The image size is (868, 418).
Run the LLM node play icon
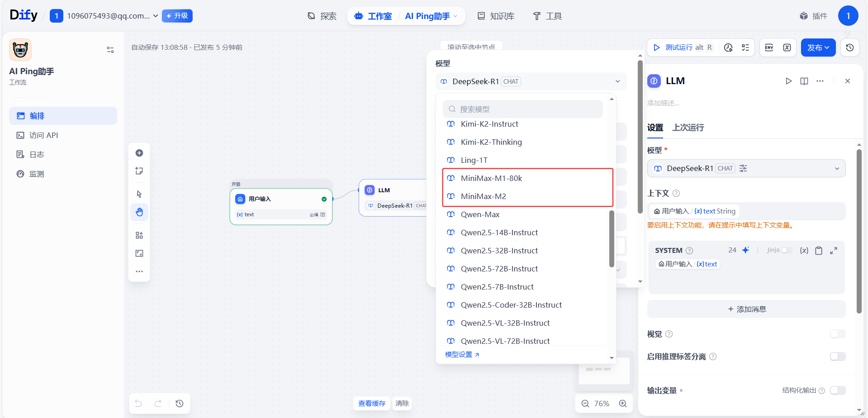(x=788, y=81)
